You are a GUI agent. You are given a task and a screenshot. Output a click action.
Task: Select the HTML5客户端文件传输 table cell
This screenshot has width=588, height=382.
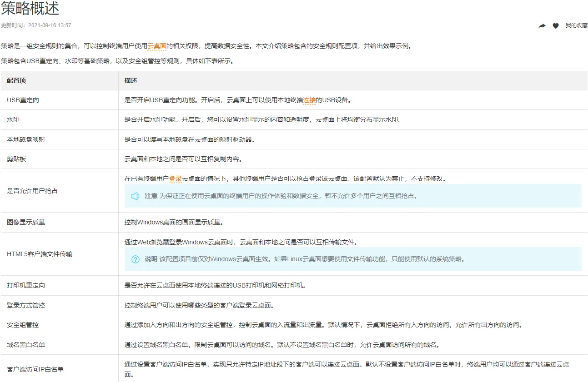coord(60,254)
